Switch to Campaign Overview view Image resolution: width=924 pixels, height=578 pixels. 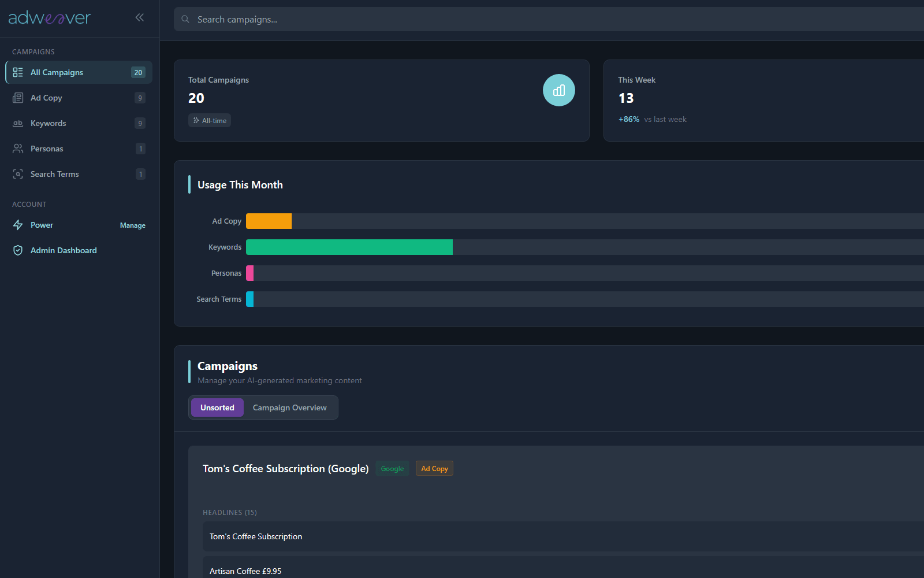pos(289,407)
